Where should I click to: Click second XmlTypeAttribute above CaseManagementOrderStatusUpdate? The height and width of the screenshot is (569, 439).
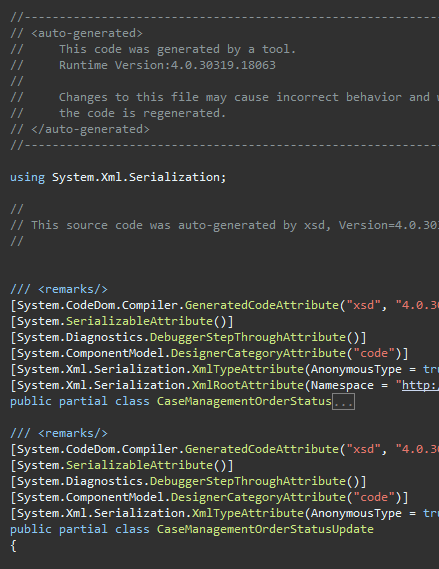click(x=247, y=513)
